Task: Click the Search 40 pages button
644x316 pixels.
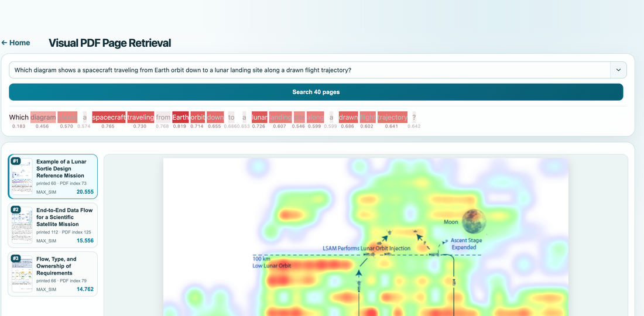Action: 316,92
